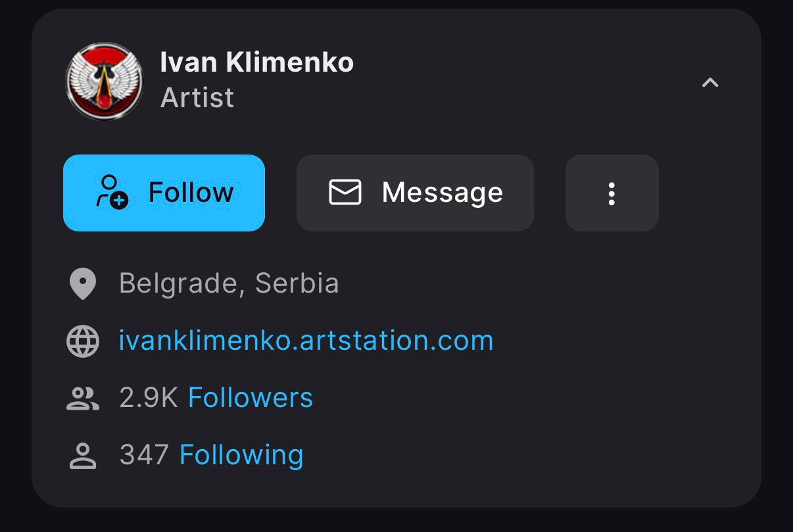Click the Artist subtitle text
793x532 pixels.
point(197,98)
